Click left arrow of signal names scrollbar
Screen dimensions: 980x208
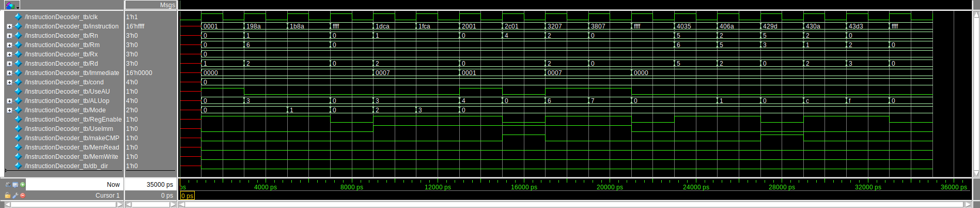tap(7, 204)
